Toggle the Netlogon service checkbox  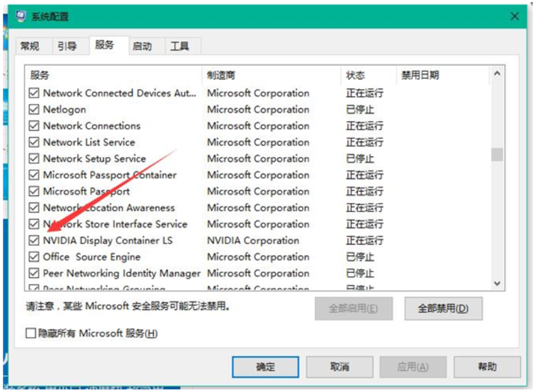(34, 110)
